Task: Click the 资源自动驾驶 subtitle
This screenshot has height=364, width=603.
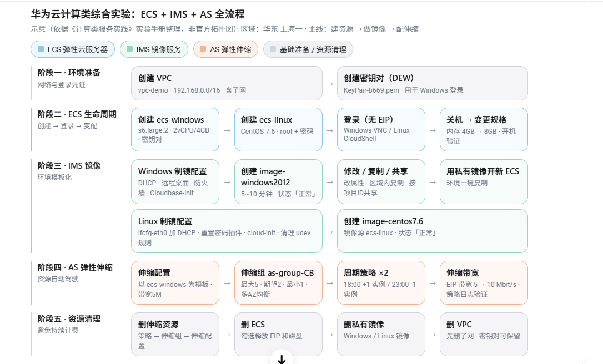Action: [x=58, y=279]
